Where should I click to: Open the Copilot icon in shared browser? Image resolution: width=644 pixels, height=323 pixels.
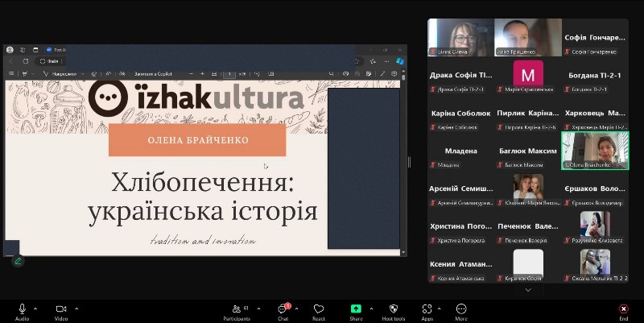click(x=399, y=61)
